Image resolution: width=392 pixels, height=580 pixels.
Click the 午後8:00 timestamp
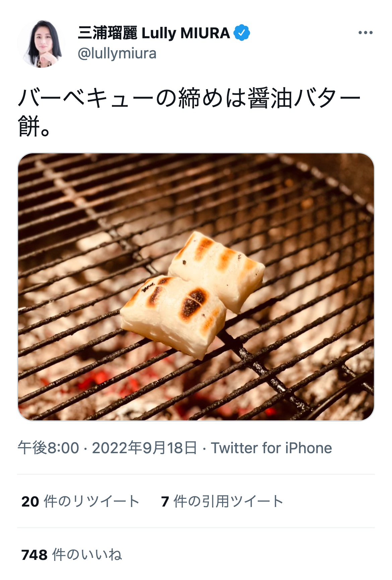(48, 448)
